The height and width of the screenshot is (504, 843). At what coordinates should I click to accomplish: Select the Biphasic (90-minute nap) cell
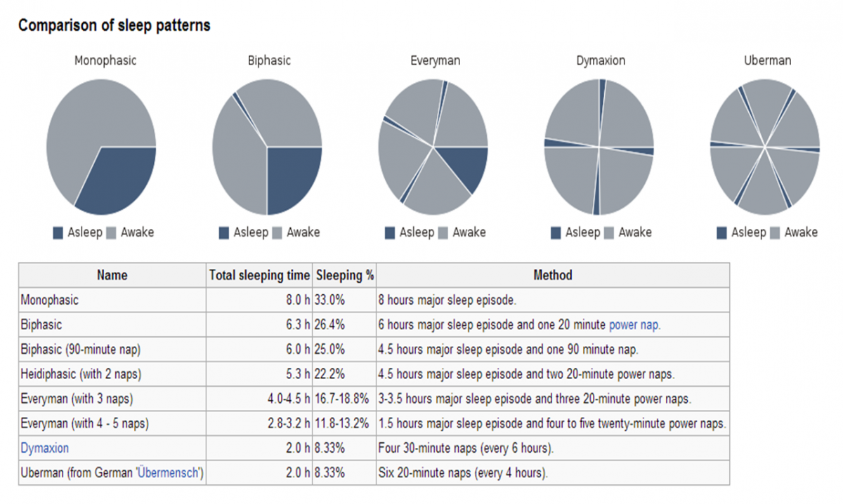[112, 349]
